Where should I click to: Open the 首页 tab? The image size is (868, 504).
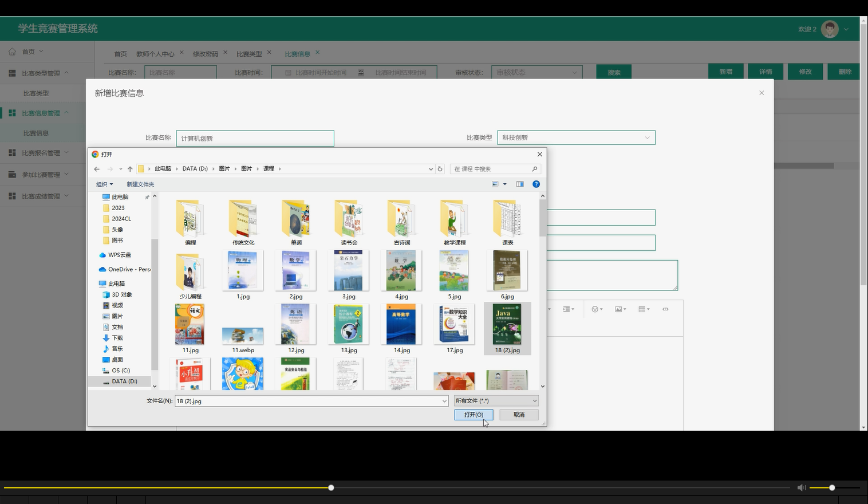coord(120,54)
